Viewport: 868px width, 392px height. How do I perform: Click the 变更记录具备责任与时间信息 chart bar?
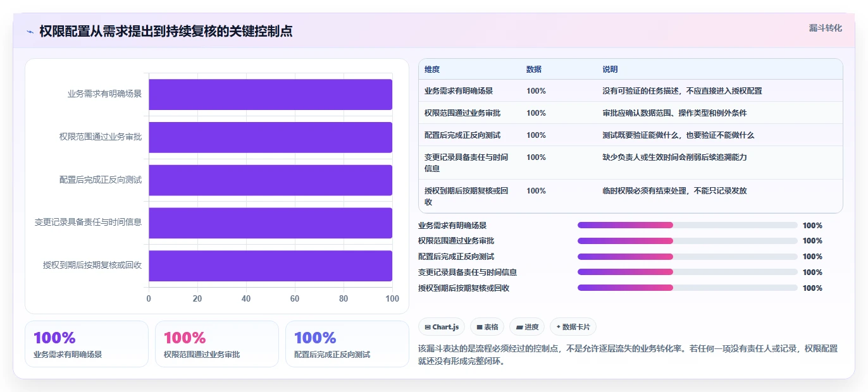(x=271, y=223)
